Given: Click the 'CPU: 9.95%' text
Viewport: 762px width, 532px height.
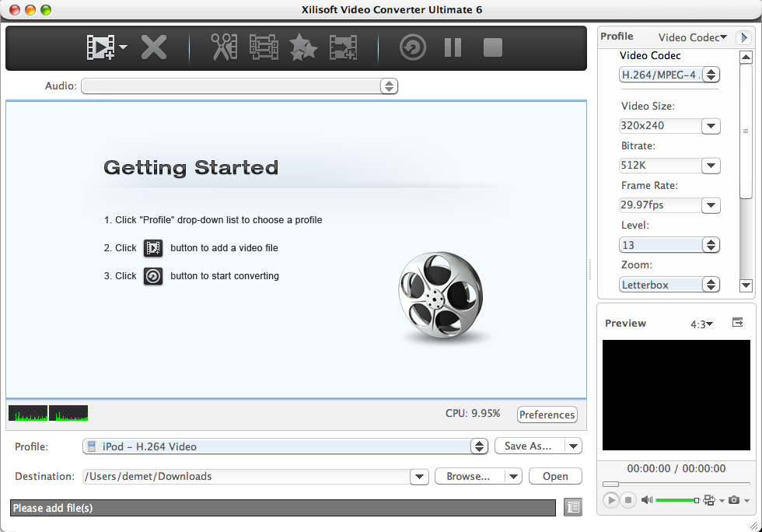Looking at the screenshot, I should click(473, 413).
